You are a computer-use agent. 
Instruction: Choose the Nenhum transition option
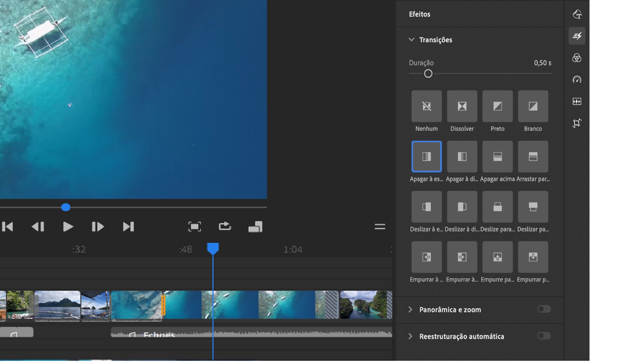coord(426,106)
